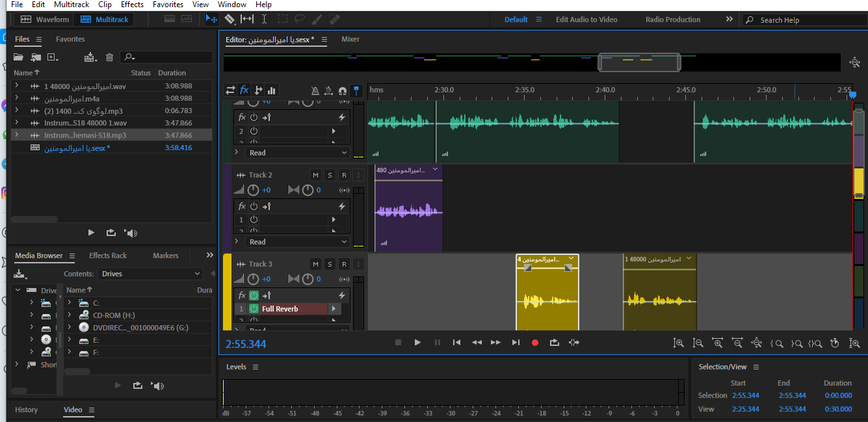The width and height of the screenshot is (868, 422).
Task: Switch to the Markers tab
Action: [x=165, y=256]
